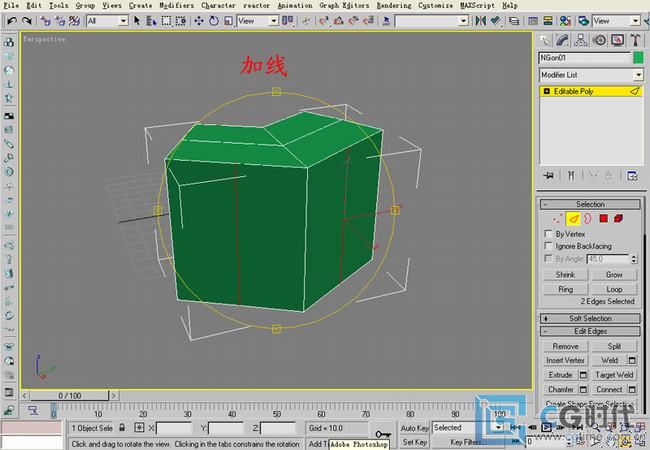
Task: Expand the Editable Poly stack entry
Action: [546, 91]
